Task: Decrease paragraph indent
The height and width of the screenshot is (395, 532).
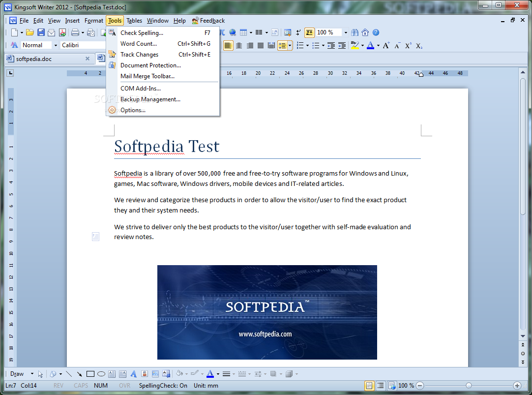Action: [x=331, y=45]
